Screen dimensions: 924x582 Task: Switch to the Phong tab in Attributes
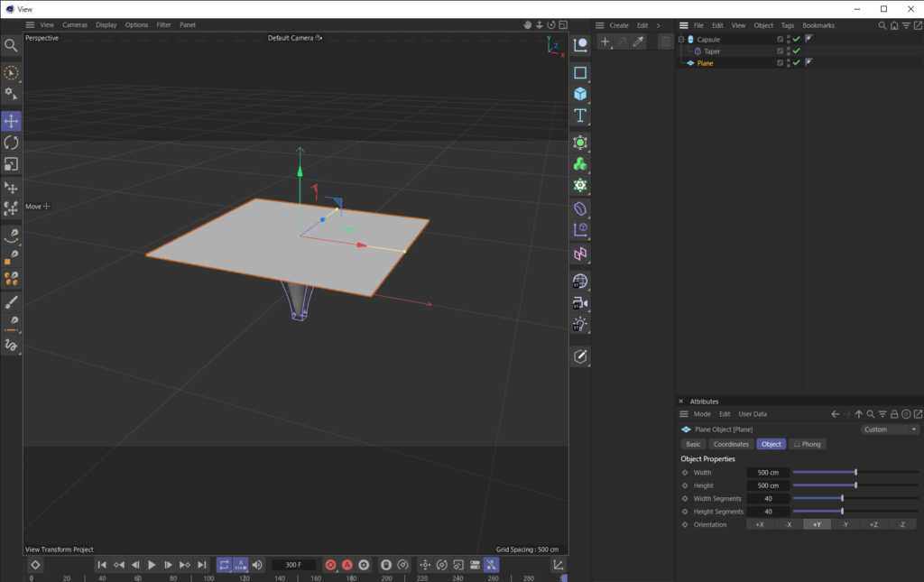pos(807,443)
